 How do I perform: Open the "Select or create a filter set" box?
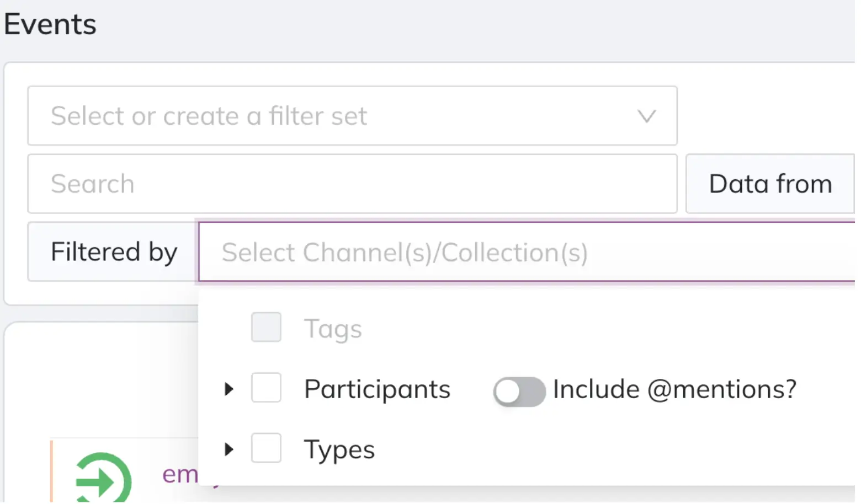coord(331,116)
